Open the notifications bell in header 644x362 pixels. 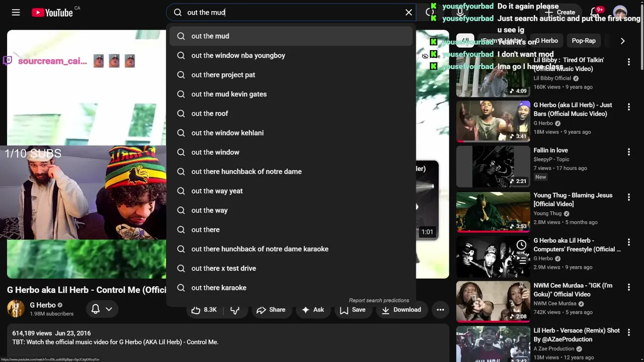click(594, 13)
